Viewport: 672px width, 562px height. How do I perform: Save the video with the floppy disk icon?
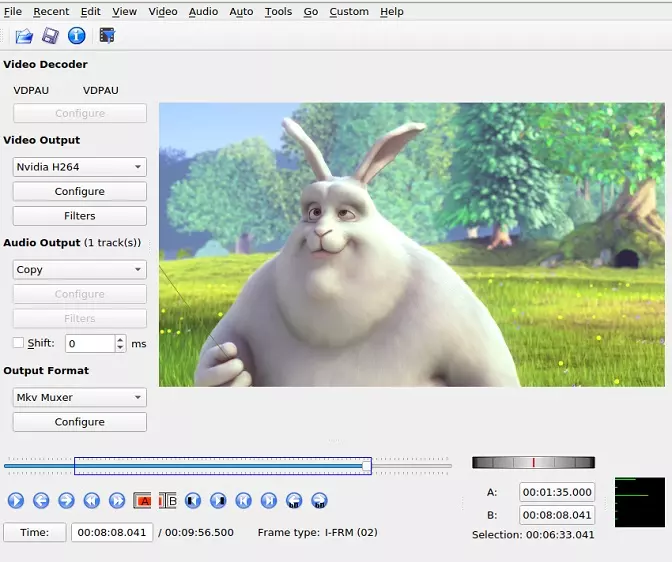pos(50,36)
